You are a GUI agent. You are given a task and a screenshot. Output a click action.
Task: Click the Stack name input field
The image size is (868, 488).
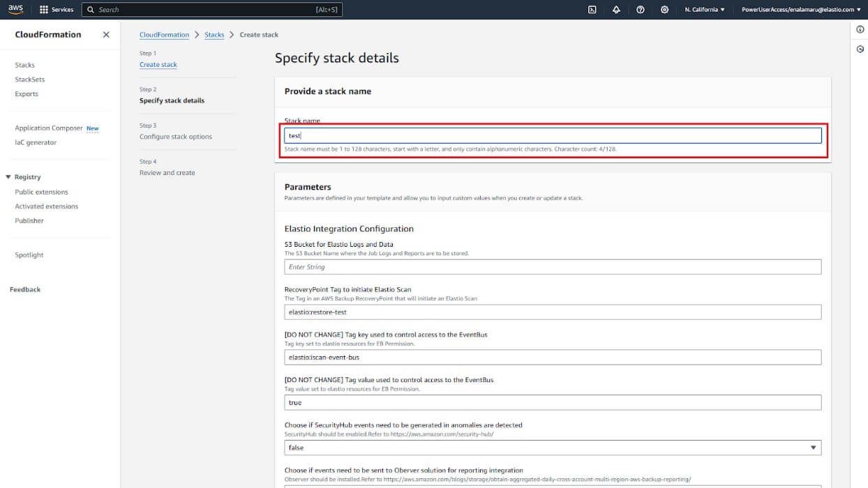pos(553,135)
